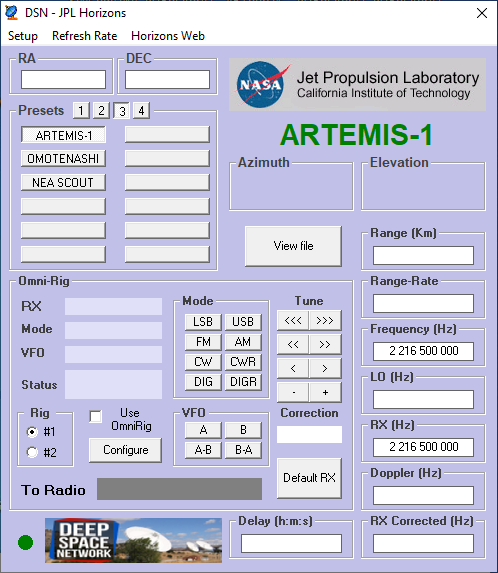
Task: Set mode to FM
Action: pyautogui.click(x=203, y=342)
